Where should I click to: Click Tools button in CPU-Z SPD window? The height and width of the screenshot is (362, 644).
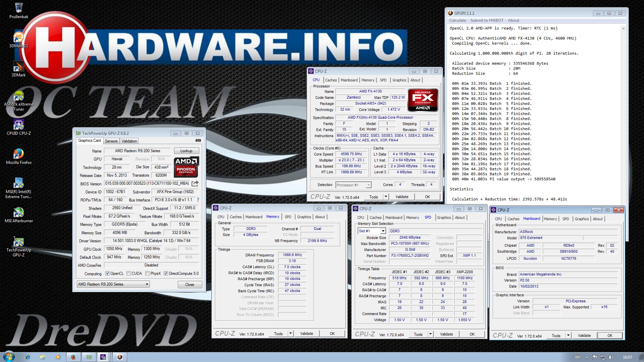click(x=418, y=334)
